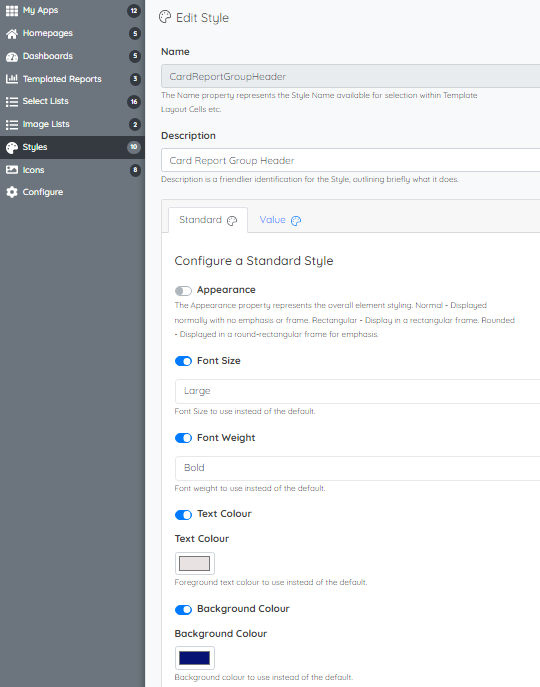Screen dimensions: 540x687
Task: Open the Font Weight dropdown showing Bold
Action: (357, 468)
